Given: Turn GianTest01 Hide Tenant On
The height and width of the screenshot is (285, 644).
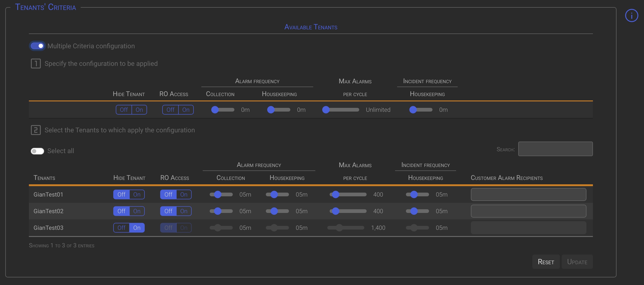Looking at the screenshot, I should click(x=137, y=194).
